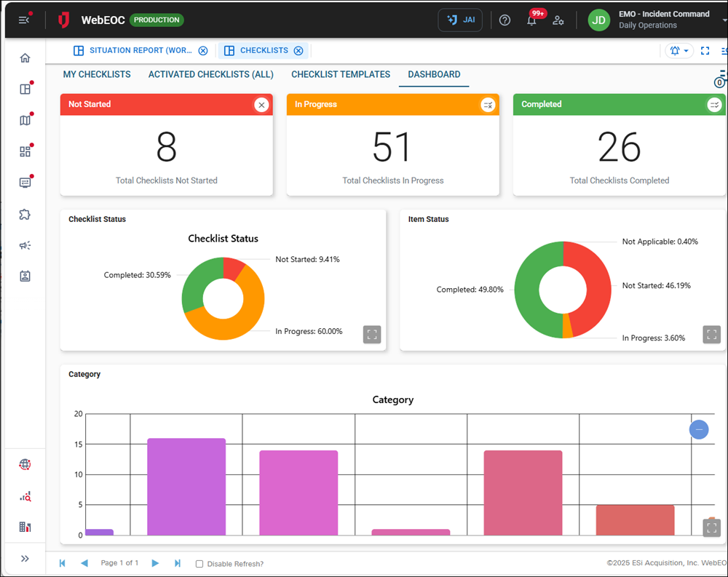The height and width of the screenshot is (577, 728).
Task: Click the blue zoom-out button on Category chart
Action: pos(699,429)
